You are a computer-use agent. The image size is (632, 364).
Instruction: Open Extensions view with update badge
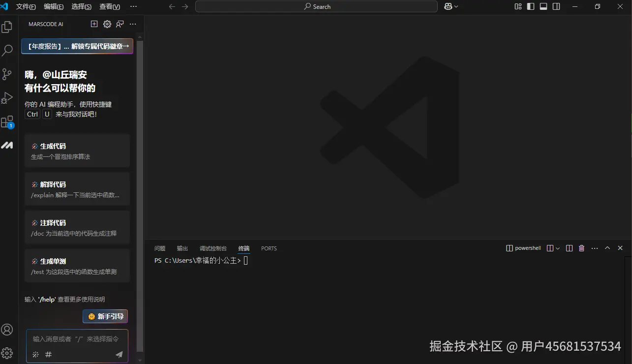7,122
